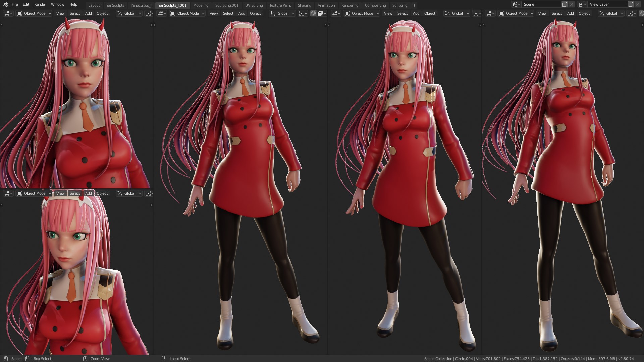Add a new workspace with plus icon
The width and height of the screenshot is (644, 362).
pyautogui.click(x=414, y=5)
